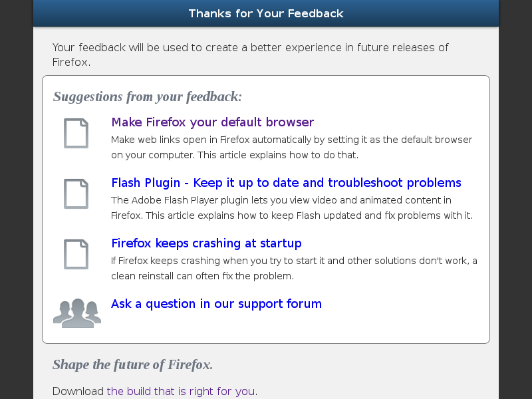Image resolution: width=532 pixels, height=399 pixels.
Task: Follow 'the build that is right for you' link
Action: (x=181, y=391)
